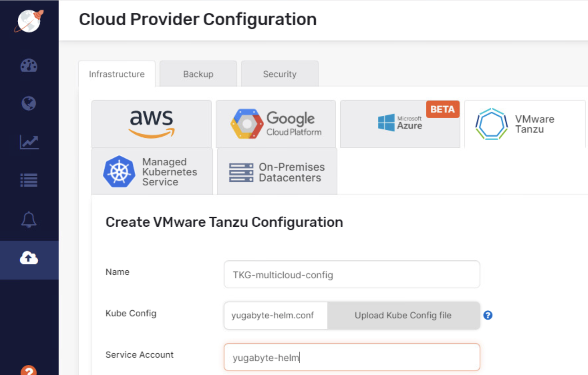Click the Infrastructure tab

[116, 74]
